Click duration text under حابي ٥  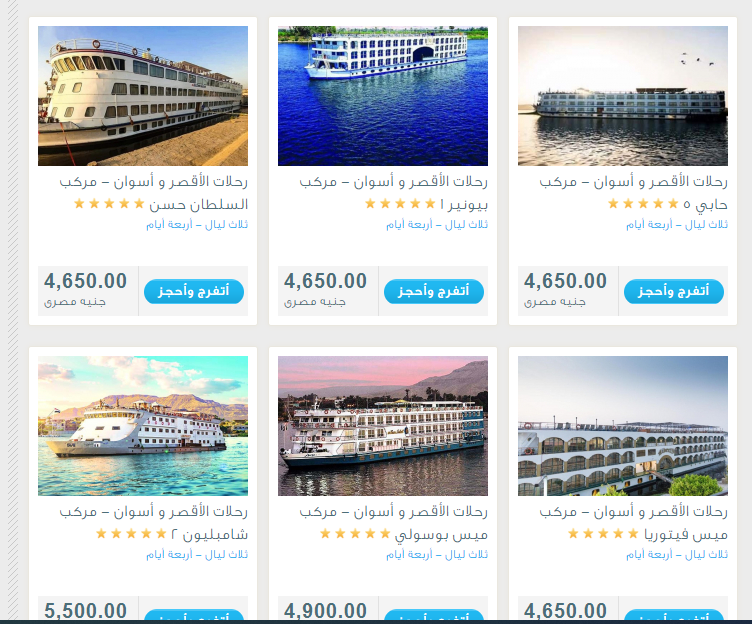[x=677, y=224]
